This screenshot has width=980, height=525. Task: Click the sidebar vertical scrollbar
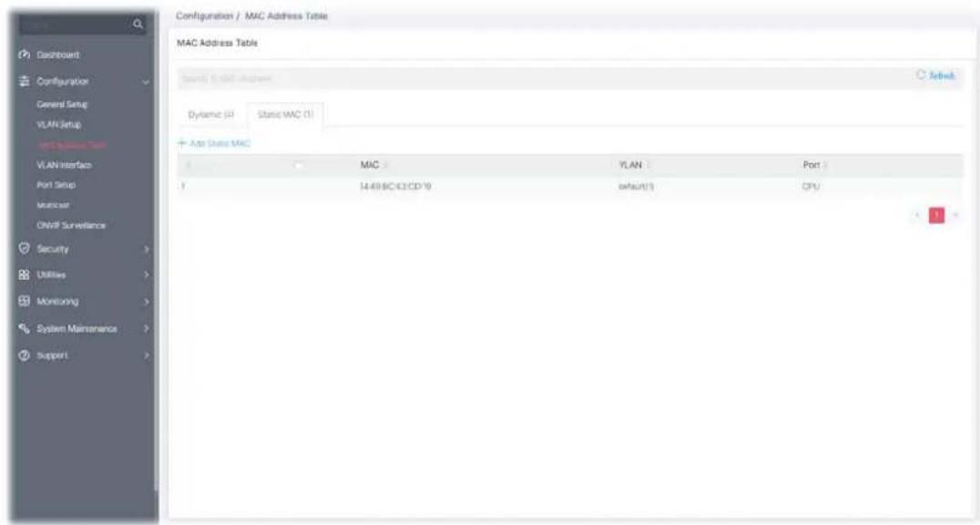(156, 251)
